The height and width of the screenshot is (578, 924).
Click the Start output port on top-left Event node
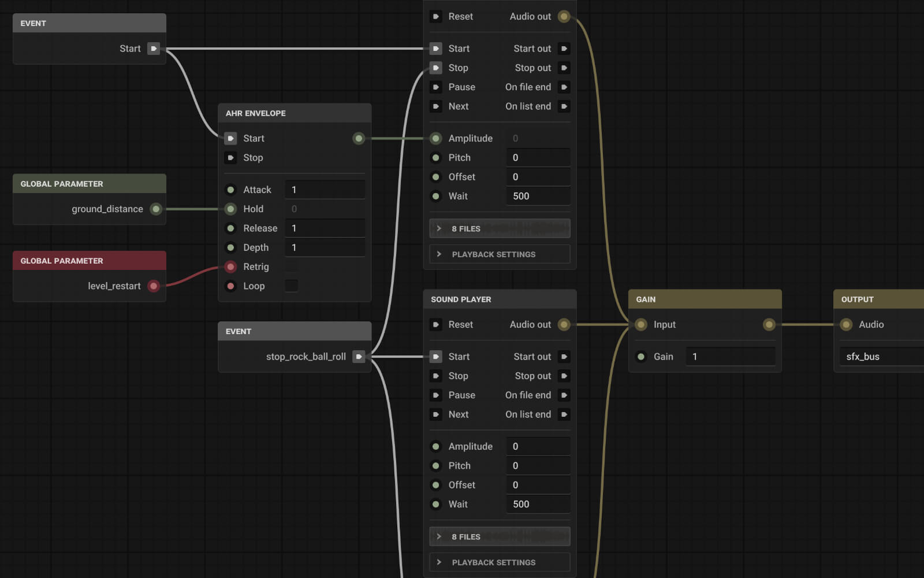[153, 49]
